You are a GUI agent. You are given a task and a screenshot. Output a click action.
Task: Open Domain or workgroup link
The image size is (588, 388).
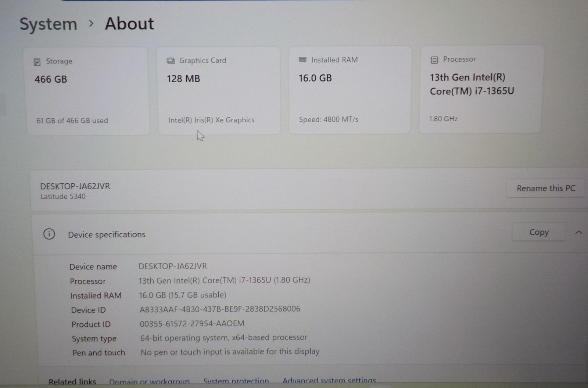(149, 382)
